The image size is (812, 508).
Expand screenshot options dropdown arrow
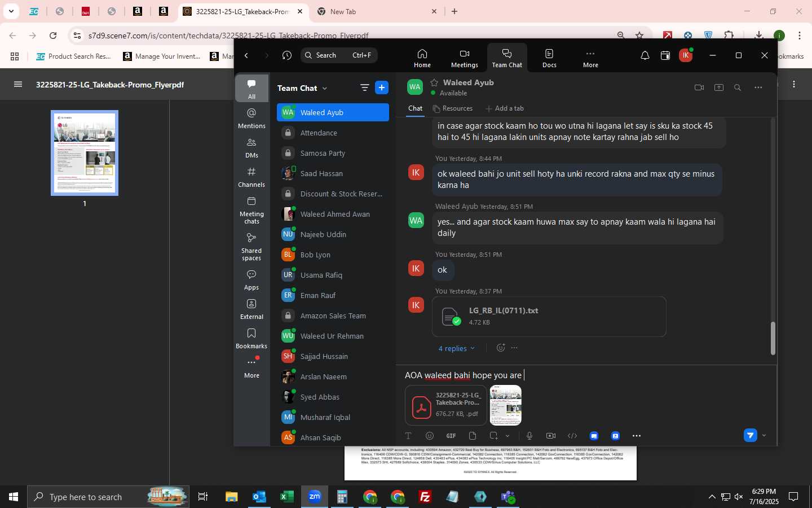click(507, 436)
